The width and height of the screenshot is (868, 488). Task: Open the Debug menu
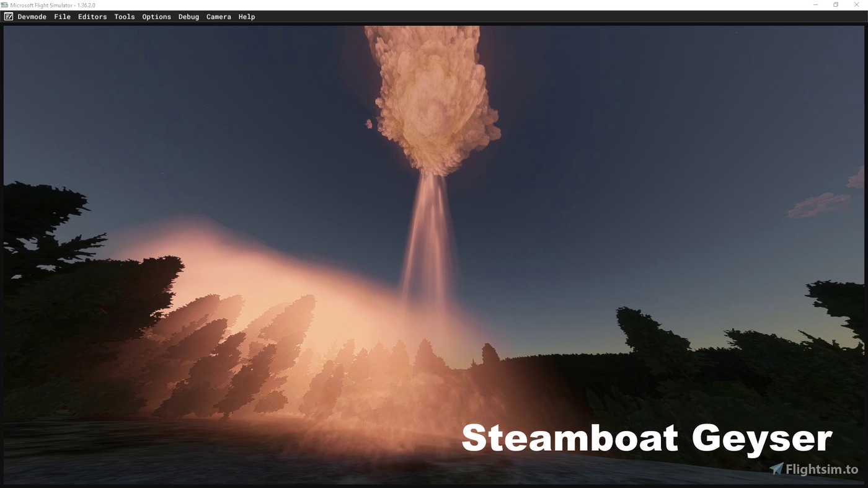pyautogui.click(x=188, y=17)
